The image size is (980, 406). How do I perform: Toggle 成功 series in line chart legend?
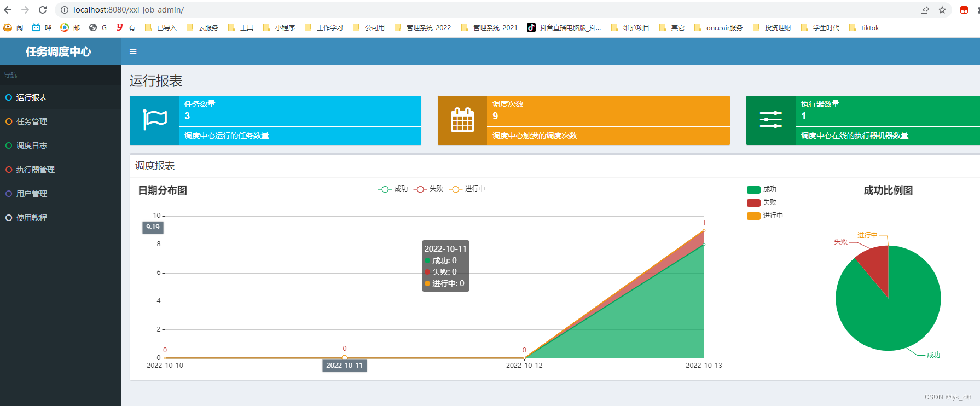(x=393, y=189)
